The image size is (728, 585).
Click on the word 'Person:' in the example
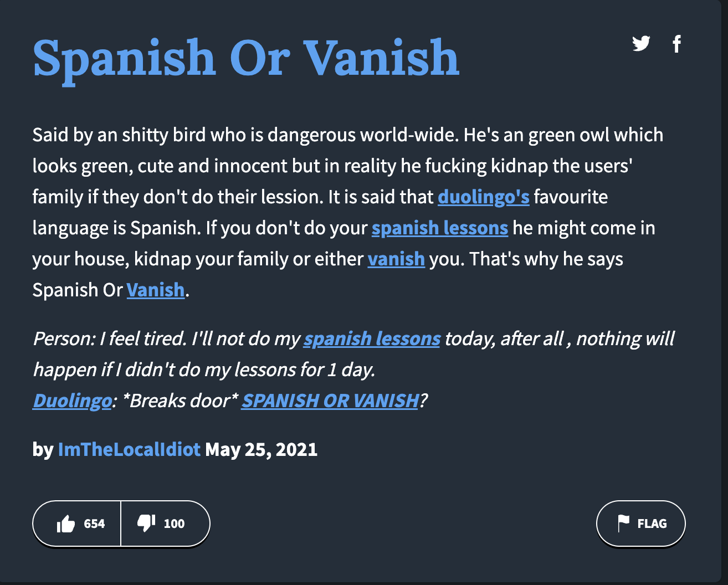point(64,338)
